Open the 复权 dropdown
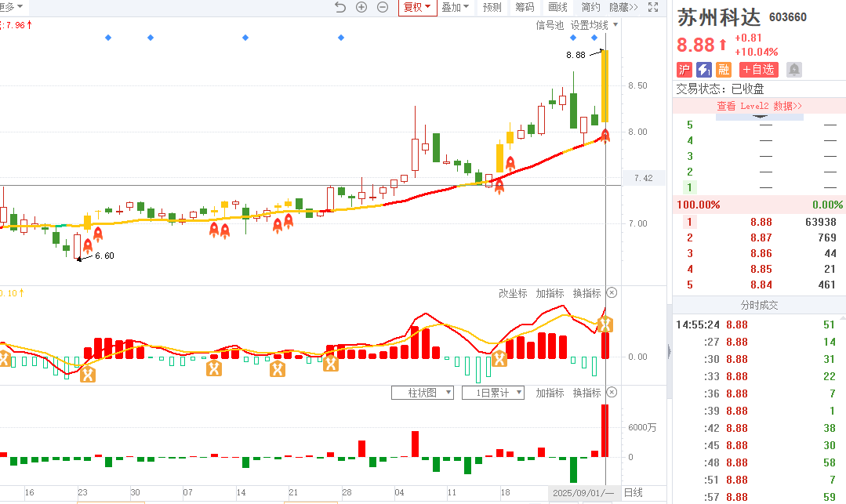This screenshot has width=846, height=504. pyautogui.click(x=417, y=7)
